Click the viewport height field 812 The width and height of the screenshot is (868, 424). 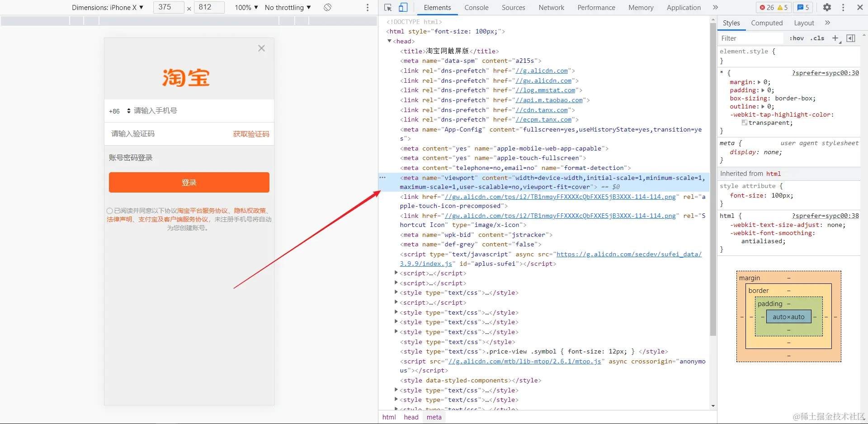209,7
